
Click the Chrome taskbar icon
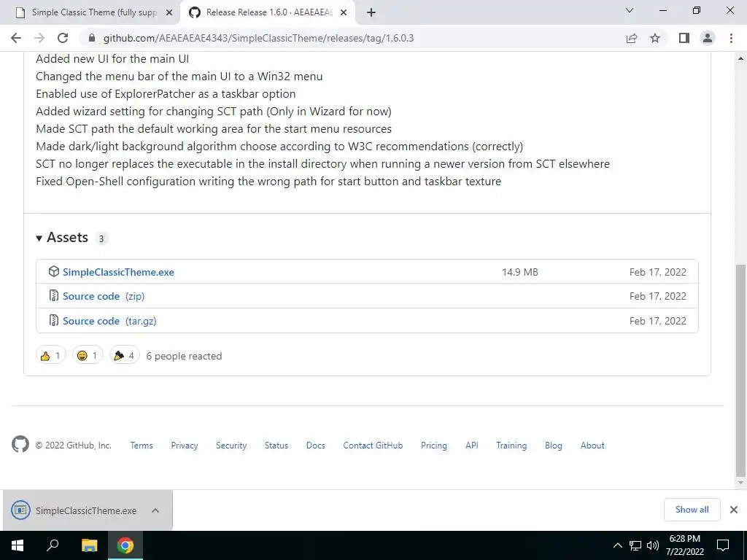click(125, 545)
